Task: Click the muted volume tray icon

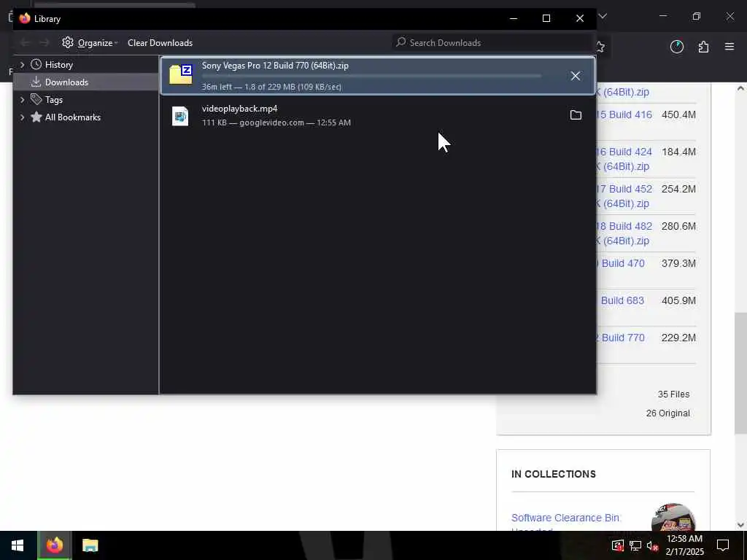Action: click(x=653, y=545)
